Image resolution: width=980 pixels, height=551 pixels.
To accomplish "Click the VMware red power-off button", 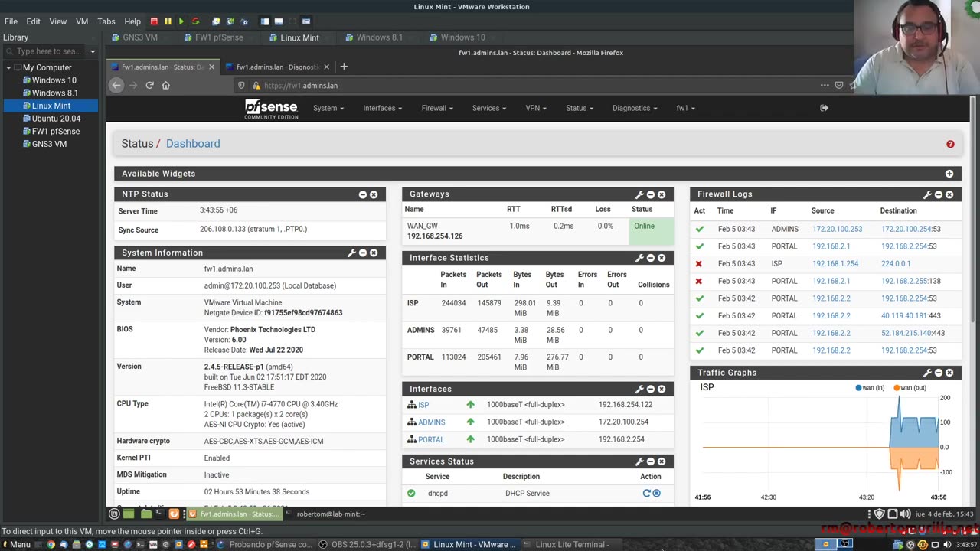I will click(154, 21).
